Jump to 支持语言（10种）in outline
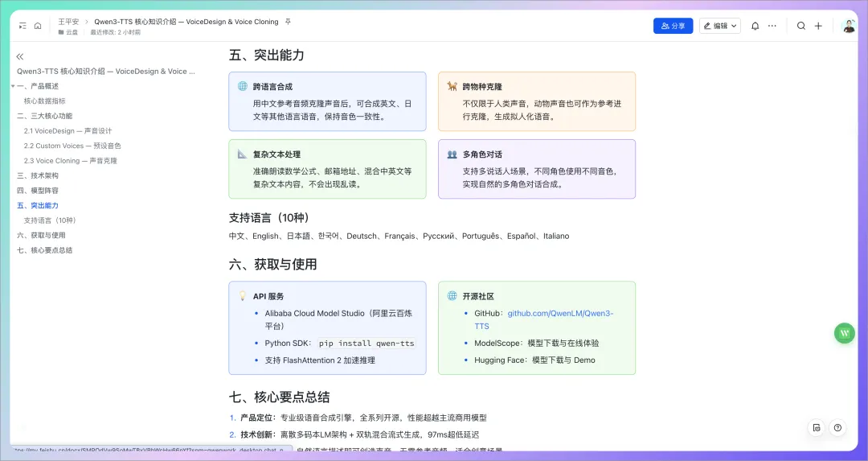Image resolution: width=868 pixels, height=461 pixels. tap(50, 220)
